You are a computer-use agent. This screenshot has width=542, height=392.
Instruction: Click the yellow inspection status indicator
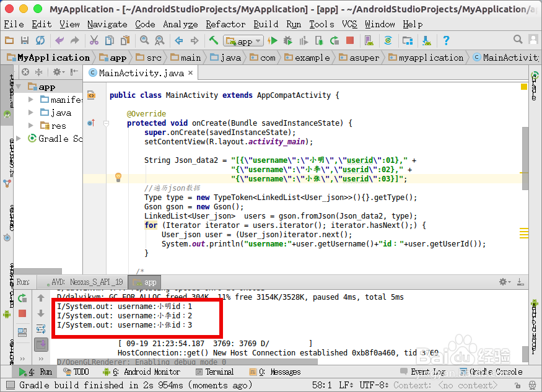click(524, 87)
